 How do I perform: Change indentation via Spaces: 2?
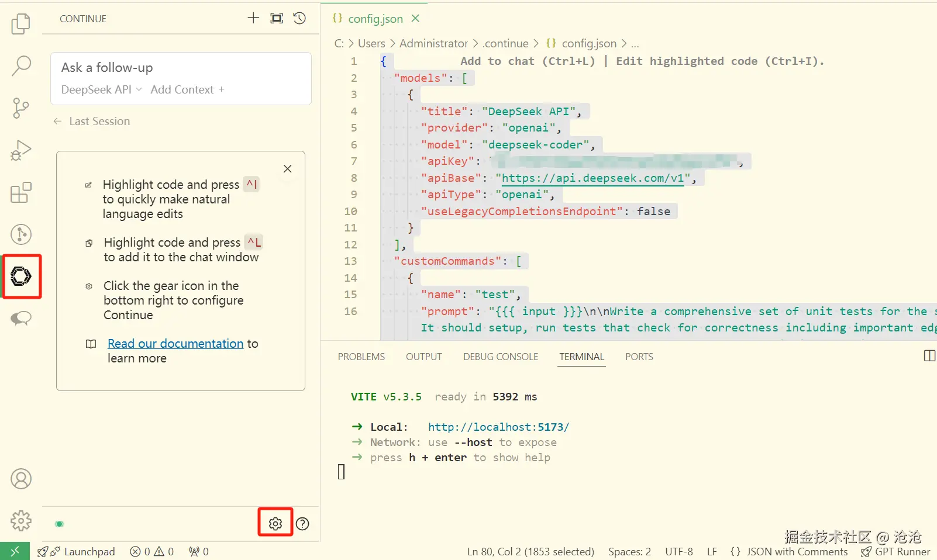[x=629, y=551]
